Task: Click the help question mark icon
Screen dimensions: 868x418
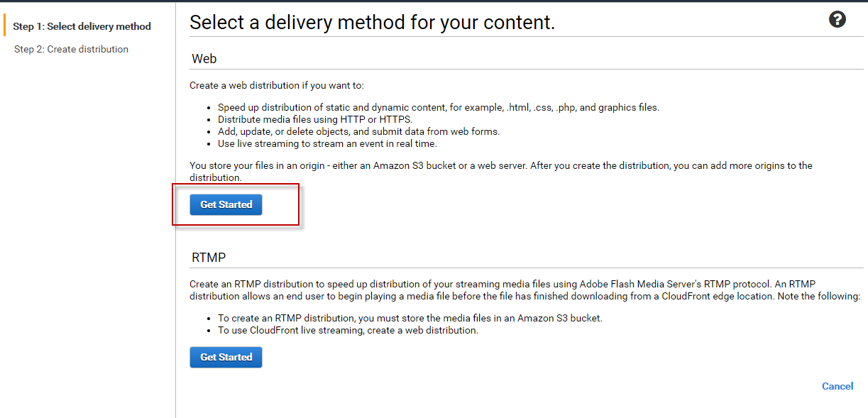Action: (837, 20)
